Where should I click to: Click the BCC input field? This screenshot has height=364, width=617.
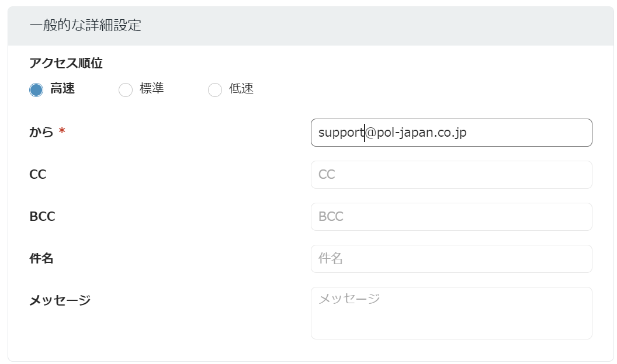click(451, 217)
